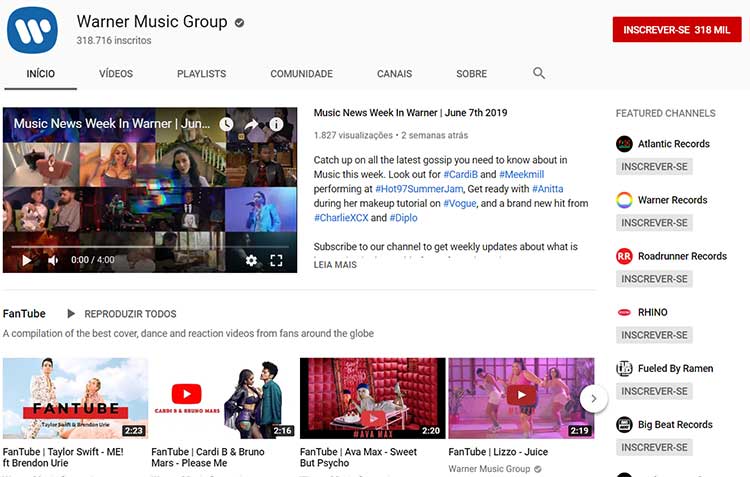The height and width of the screenshot is (477, 750).
Task: Subscribe with red Inscrever-se 318 mil button
Action: click(677, 30)
